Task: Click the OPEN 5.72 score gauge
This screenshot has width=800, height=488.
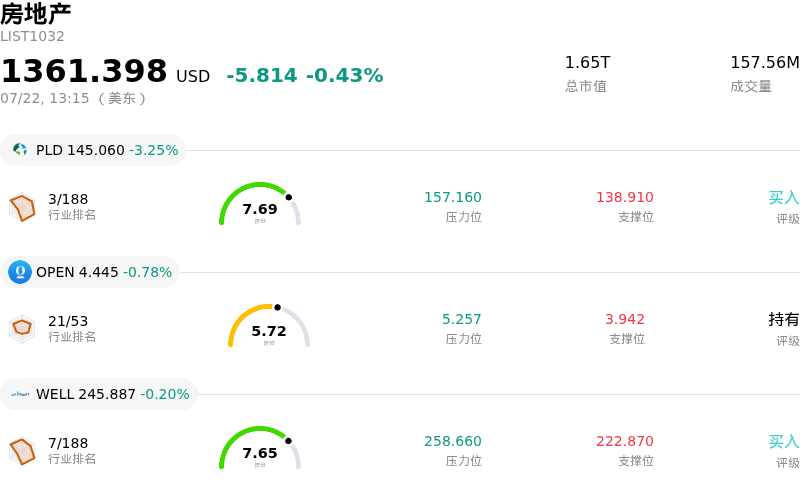Action: coord(269,326)
